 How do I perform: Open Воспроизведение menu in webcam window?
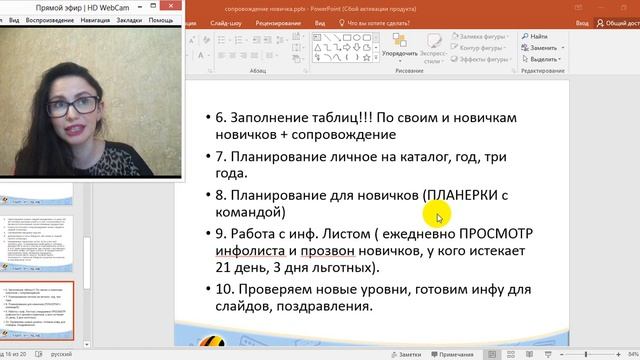point(50,20)
